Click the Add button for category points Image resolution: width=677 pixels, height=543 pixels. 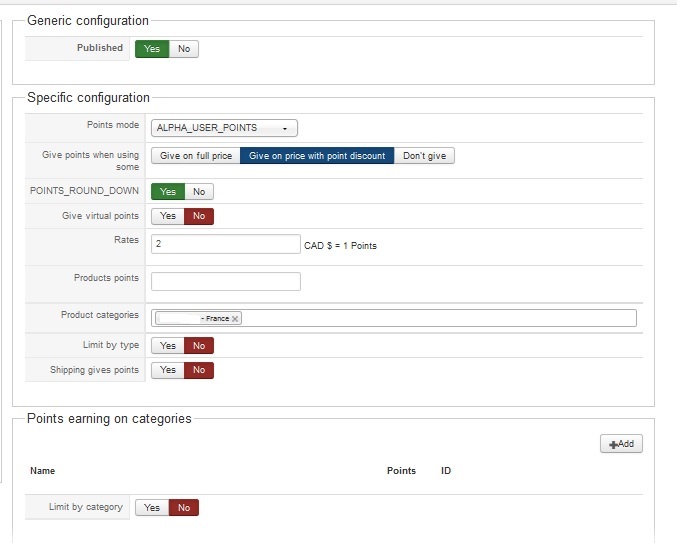[621, 444]
